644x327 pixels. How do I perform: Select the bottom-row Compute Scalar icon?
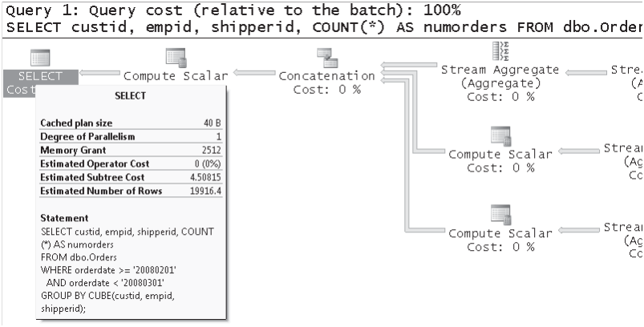tap(500, 215)
